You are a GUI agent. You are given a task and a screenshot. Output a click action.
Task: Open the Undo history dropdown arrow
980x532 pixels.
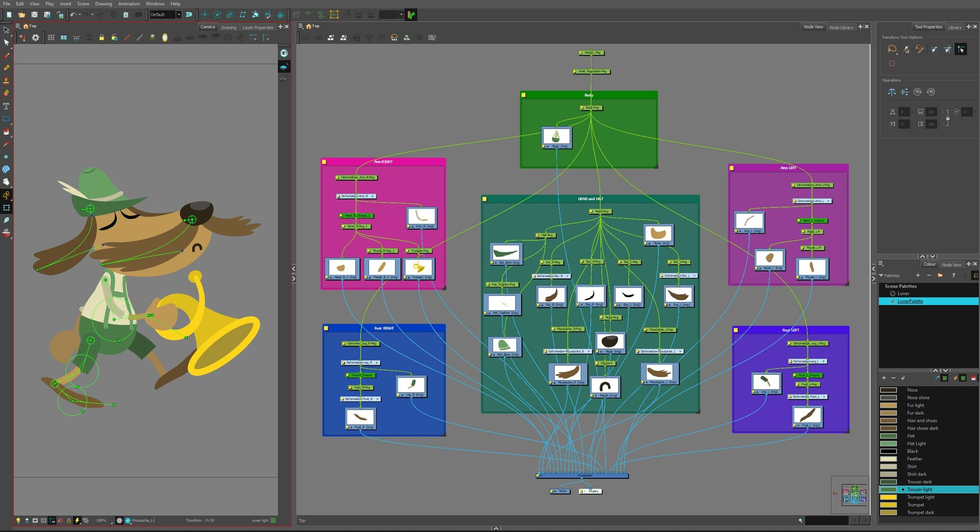pyautogui.click(x=80, y=15)
